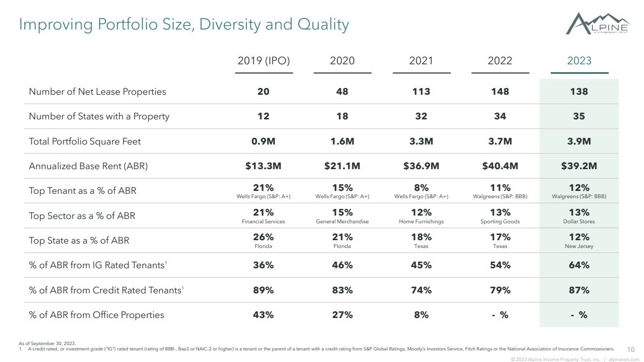
Task: Click the "2022" column header
Action: click(x=500, y=61)
